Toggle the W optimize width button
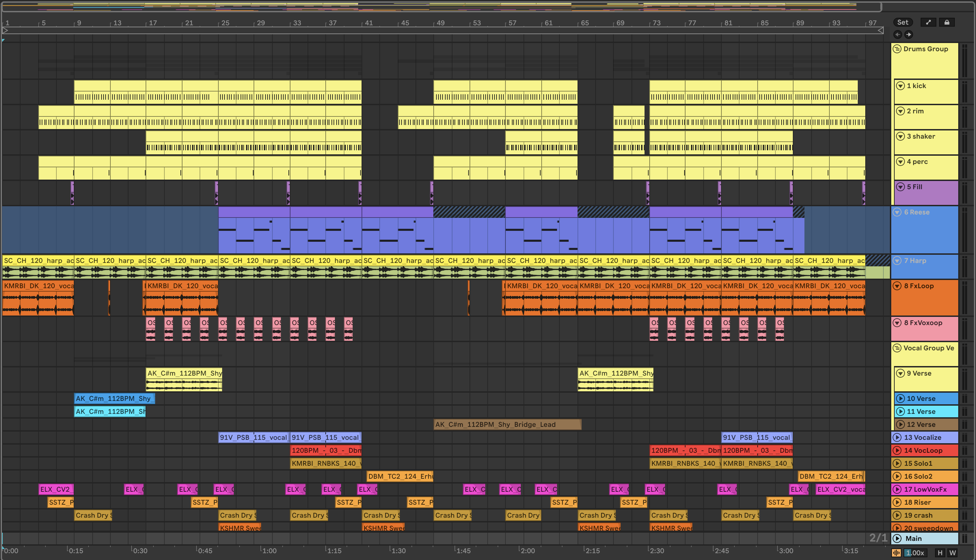Image resolution: width=976 pixels, height=560 pixels. click(952, 553)
